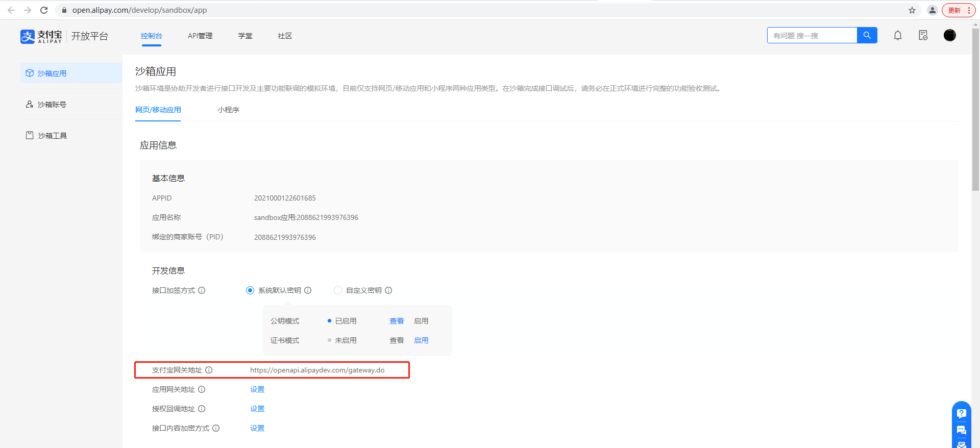Click the search magnifier button
980x448 pixels.
pyautogui.click(x=867, y=35)
